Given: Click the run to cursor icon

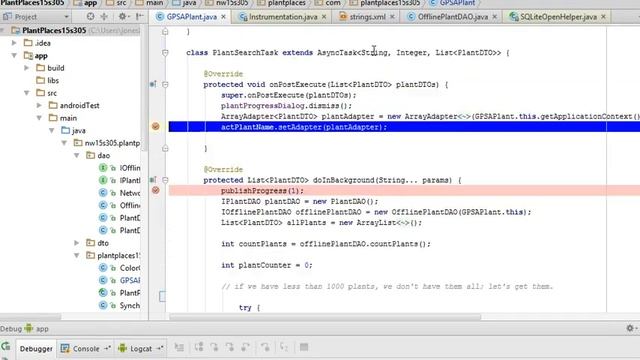Looking at the screenshot, I should coord(284,347).
